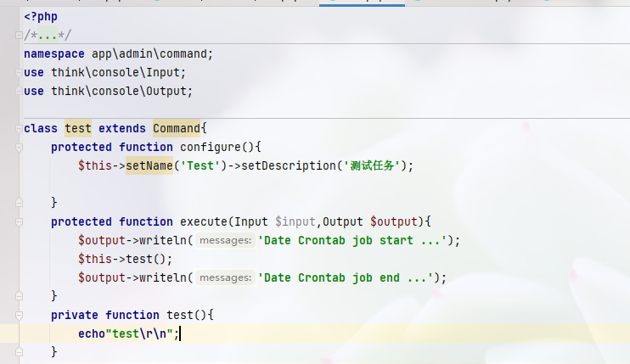Viewport: 630px width, 364px height.
Task: Click the second 'messages:' parameter hint
Action: click(225, 277)
